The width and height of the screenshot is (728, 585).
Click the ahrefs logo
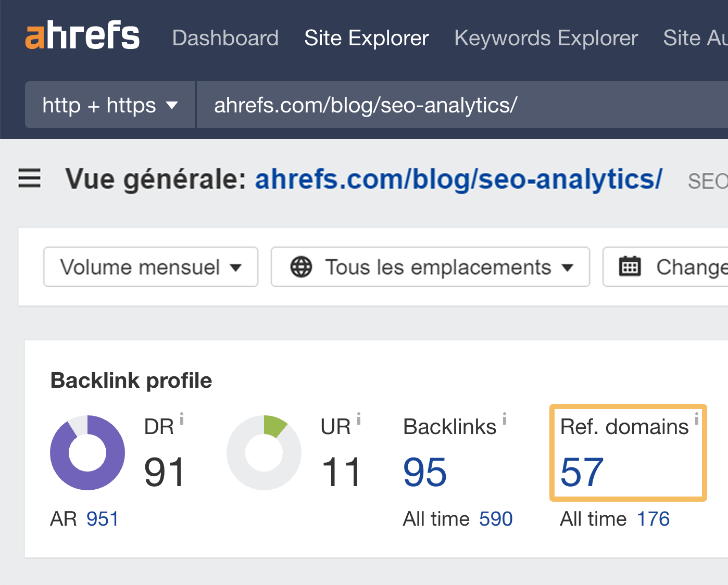(82, 36)
